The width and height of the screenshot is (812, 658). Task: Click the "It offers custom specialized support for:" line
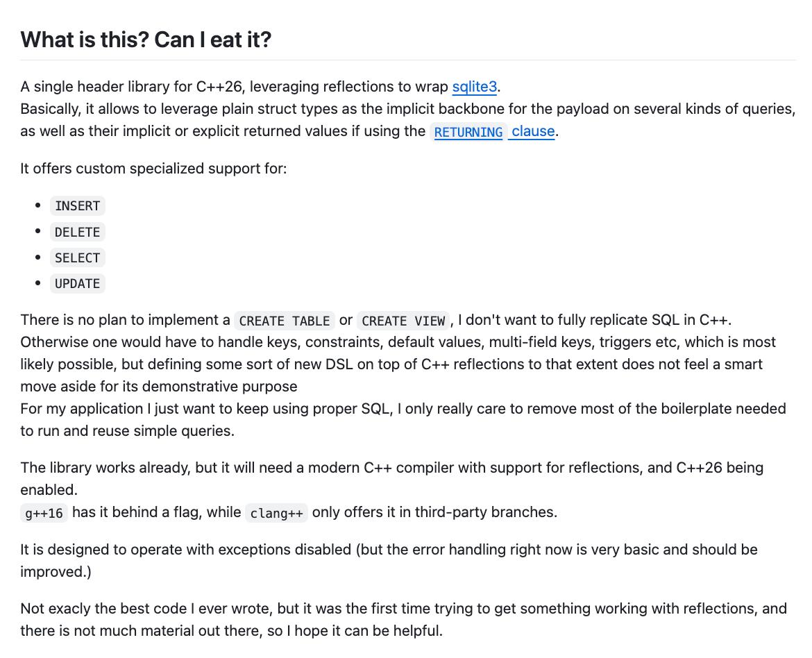tap(153, 169)
